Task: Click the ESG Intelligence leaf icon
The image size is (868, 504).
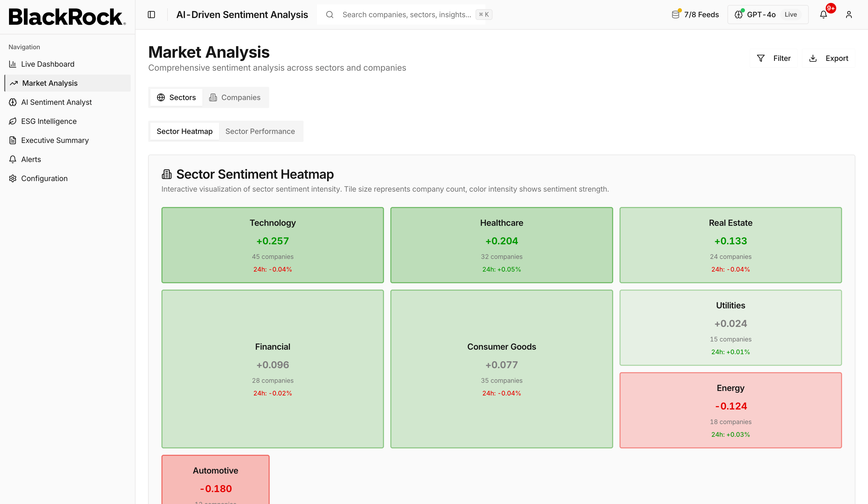Action: click(13, 121)
